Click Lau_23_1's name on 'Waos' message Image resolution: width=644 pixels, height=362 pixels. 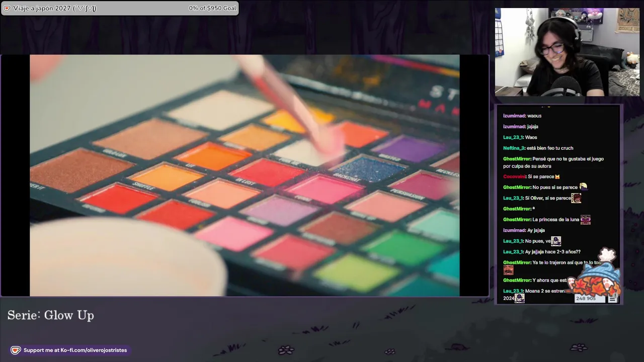pyautogui.click(x=513, y=137)
